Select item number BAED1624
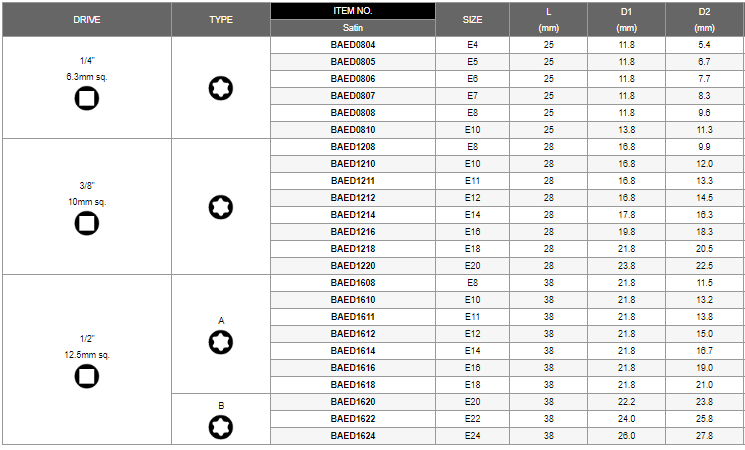The height and width of the screenshot is (450, 745). pos(353,436)
